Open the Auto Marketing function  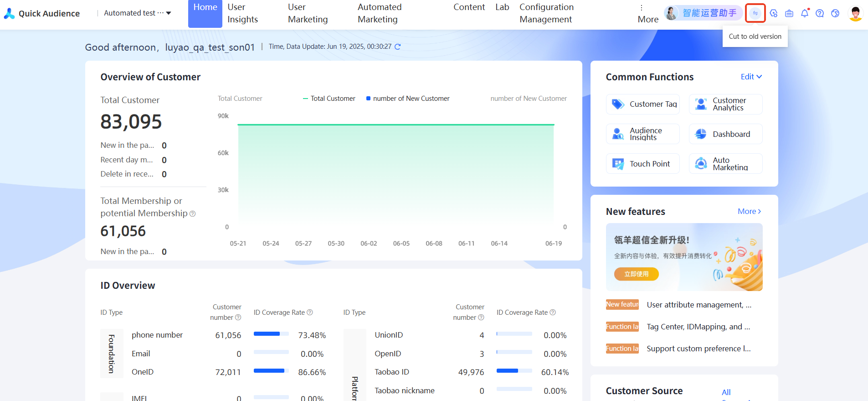[726, 164]
